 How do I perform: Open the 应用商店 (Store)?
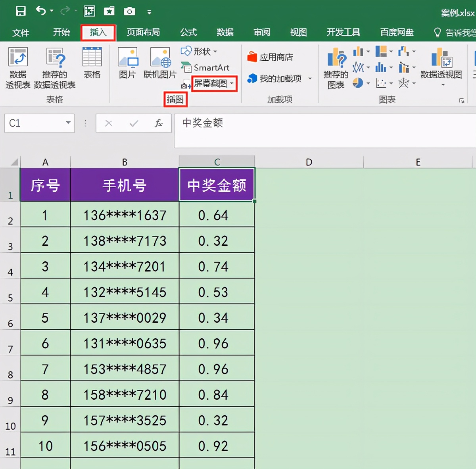point(272,57)
